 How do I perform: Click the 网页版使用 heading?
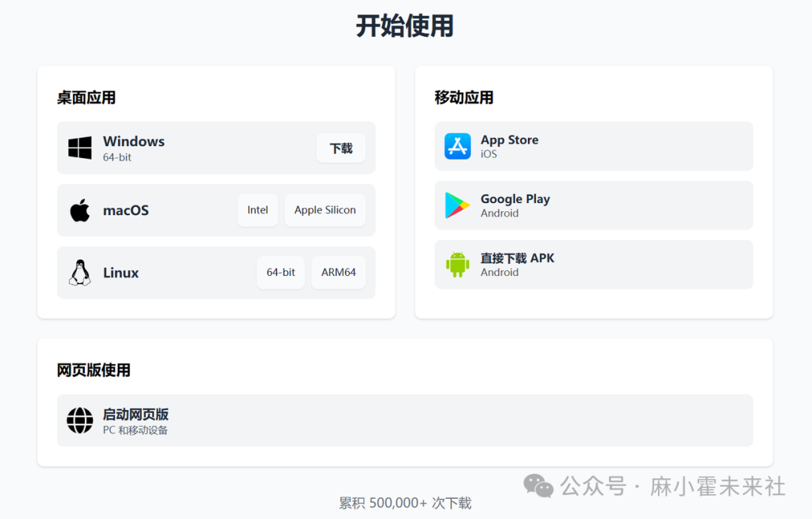pyautogui.click(x=93, y=370)
